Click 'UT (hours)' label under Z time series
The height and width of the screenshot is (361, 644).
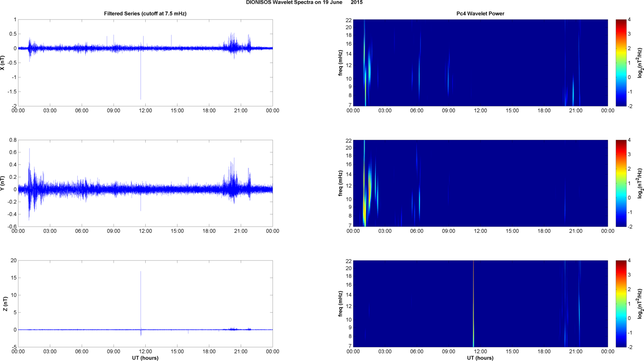145,358
